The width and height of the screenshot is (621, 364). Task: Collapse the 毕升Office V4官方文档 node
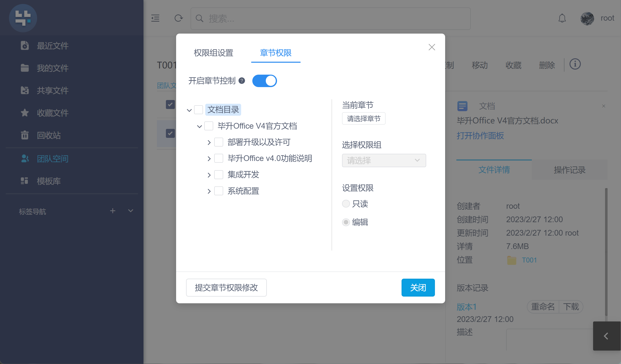(x=199, y=126)
